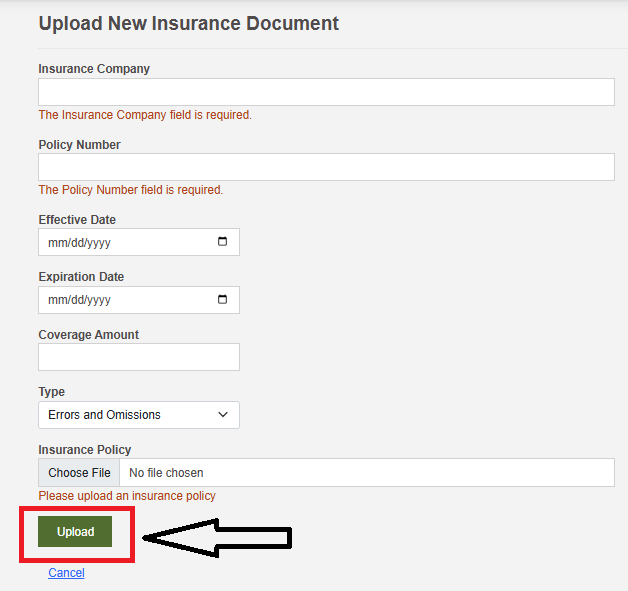
Task: Click the Insurance Policy label
Action: coord(85,450)
